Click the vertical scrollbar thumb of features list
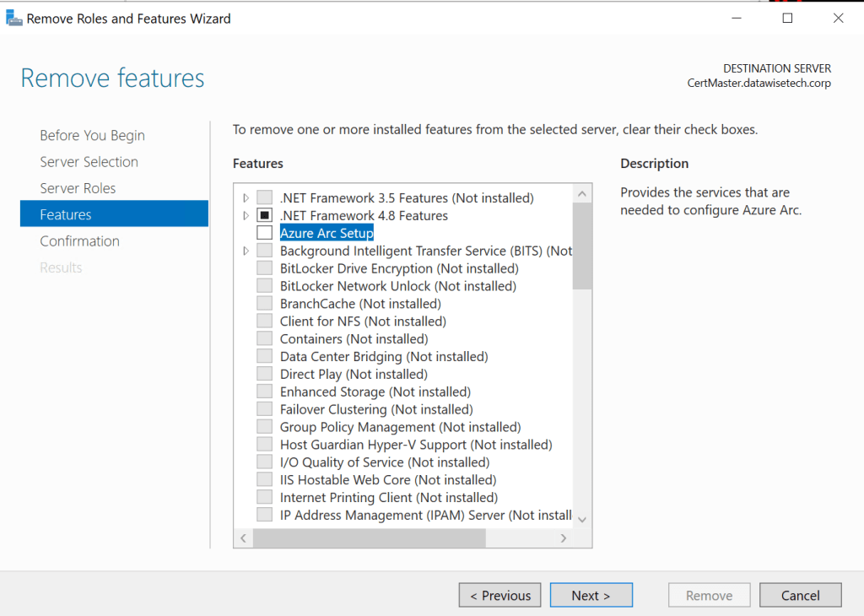864x616 pixels. (582, 246)
